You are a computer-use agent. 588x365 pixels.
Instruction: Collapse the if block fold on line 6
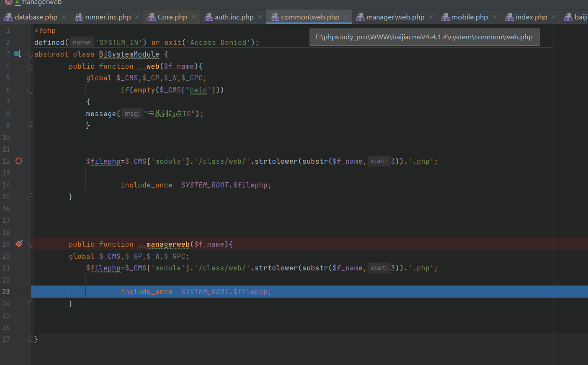pos(31,90)
